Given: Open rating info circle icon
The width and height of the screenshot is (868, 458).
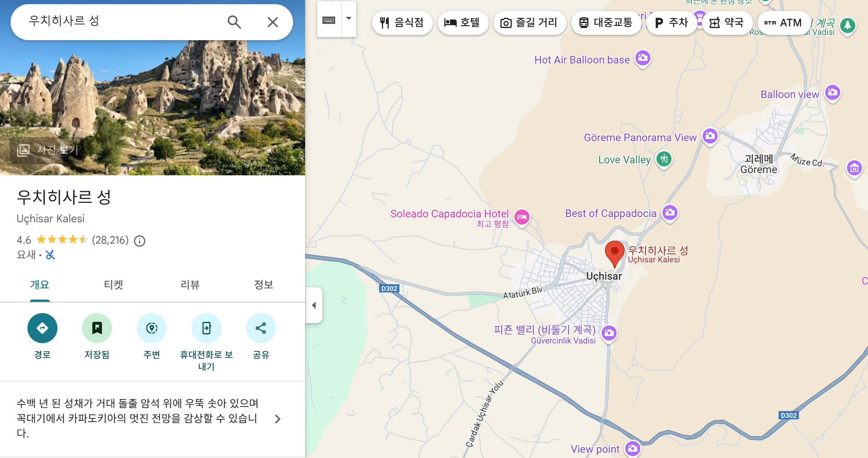Looking at the screenshot, I should tap(140, 241).
